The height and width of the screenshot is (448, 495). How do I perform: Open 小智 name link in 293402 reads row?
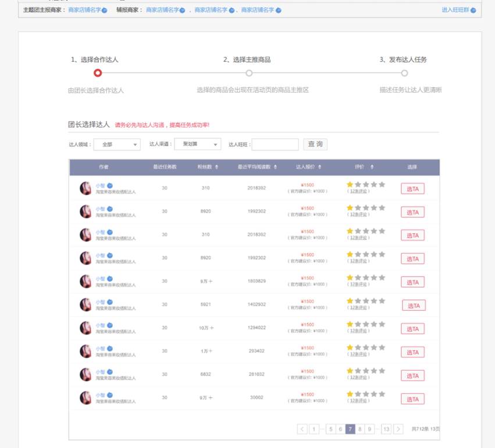click(101, 349)
